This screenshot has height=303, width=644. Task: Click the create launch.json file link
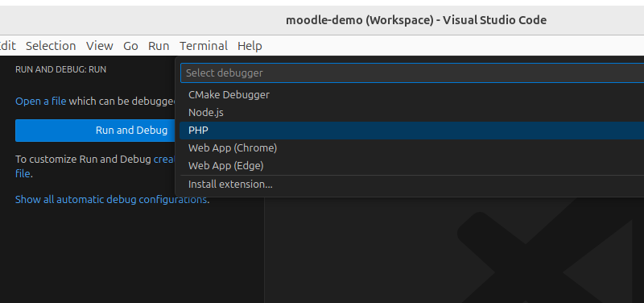click(x=165, y=160)
